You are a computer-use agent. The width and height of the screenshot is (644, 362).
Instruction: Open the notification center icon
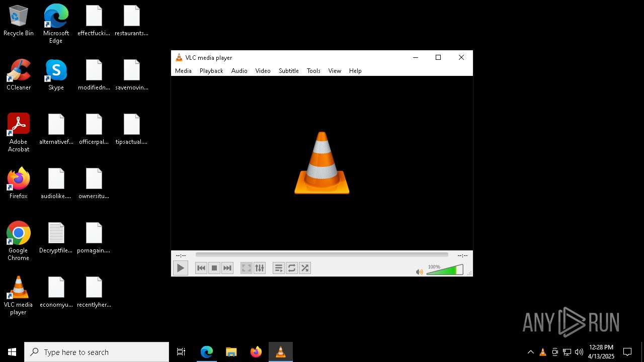[x=627, y=352]
